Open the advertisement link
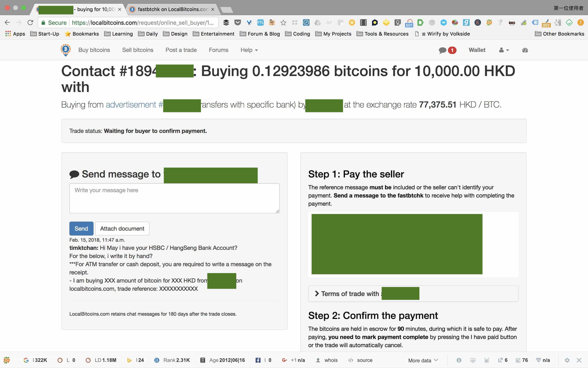This screenshot has height=368, width=588. coord(134,105)
